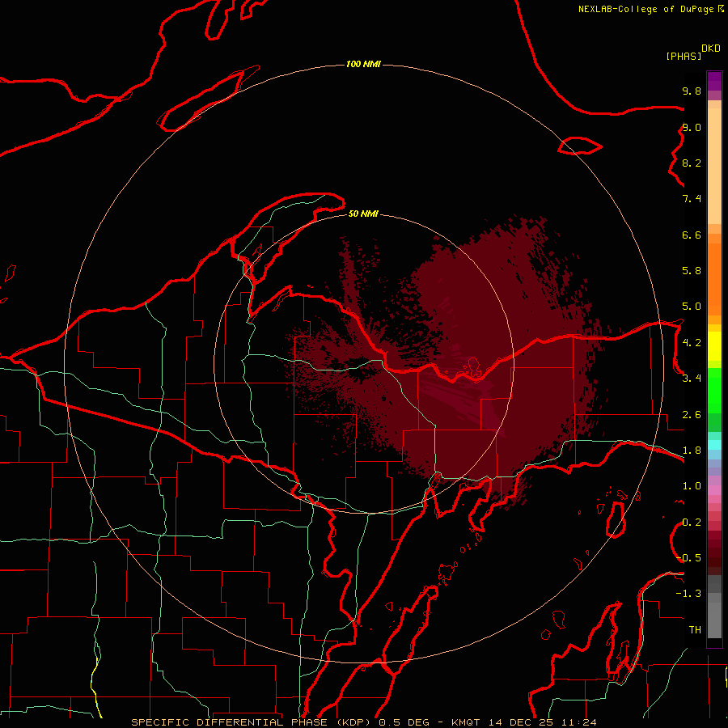
Task: Click the 1.0 scale value
Action: [692, 486]
